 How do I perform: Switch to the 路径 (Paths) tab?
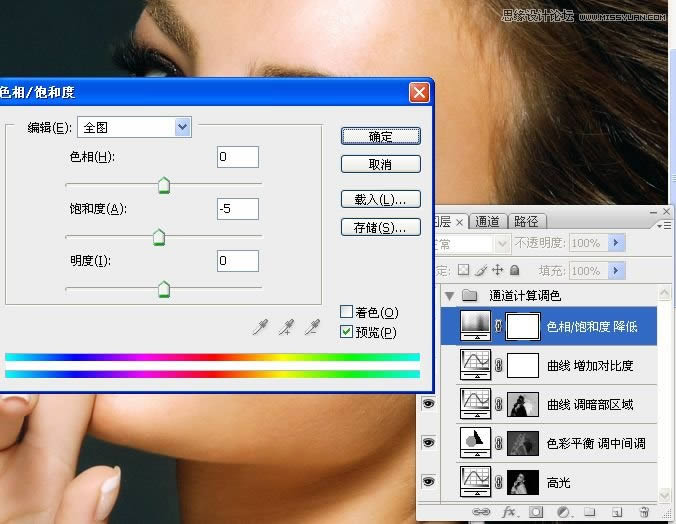(x=525, y=222)
